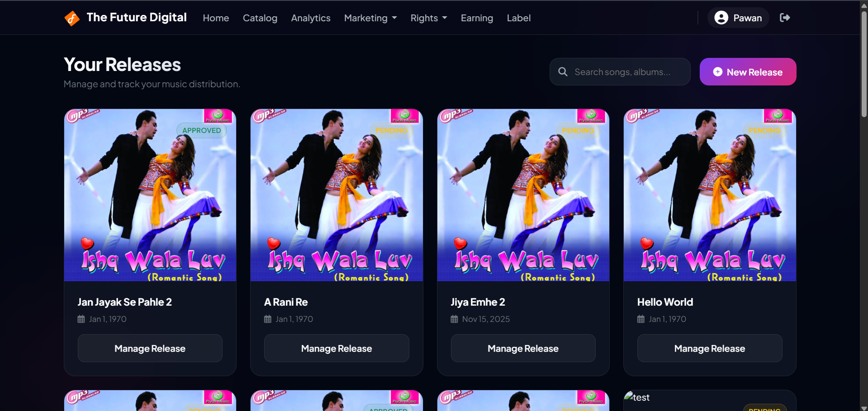Manage Release for Jan Jayak Se Pahle 2
The height and width of the screenshot is (411, 868).
[150, 348]
